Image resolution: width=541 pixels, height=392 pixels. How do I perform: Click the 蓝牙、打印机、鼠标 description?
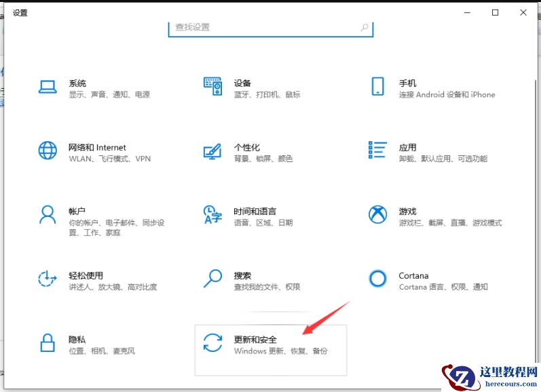point(267,94)
